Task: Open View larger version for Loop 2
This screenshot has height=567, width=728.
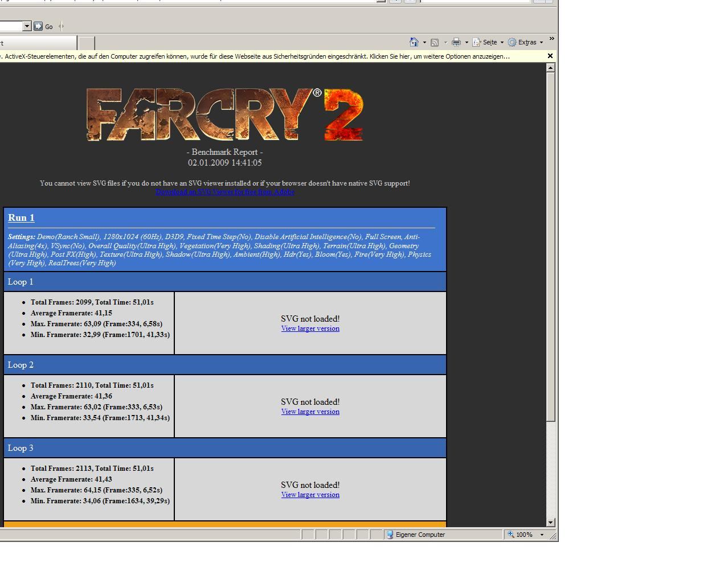Action: (310, 412)
